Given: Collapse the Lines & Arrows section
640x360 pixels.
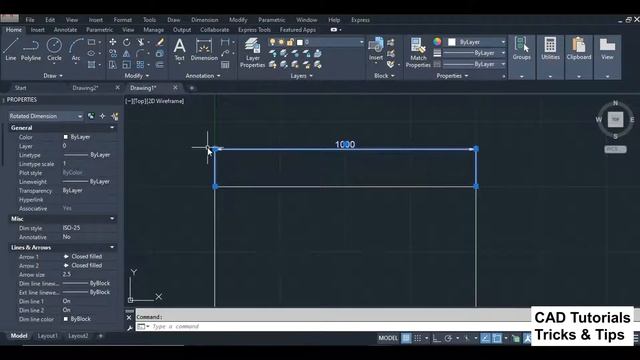Looking at the screenshot, I should [x=112, y=247].
